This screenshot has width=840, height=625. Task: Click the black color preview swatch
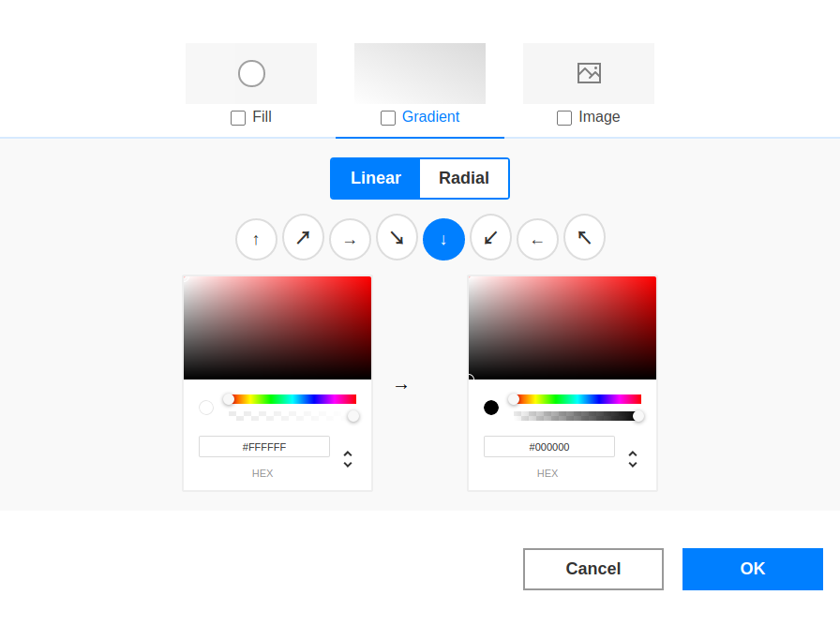[491, 408]
